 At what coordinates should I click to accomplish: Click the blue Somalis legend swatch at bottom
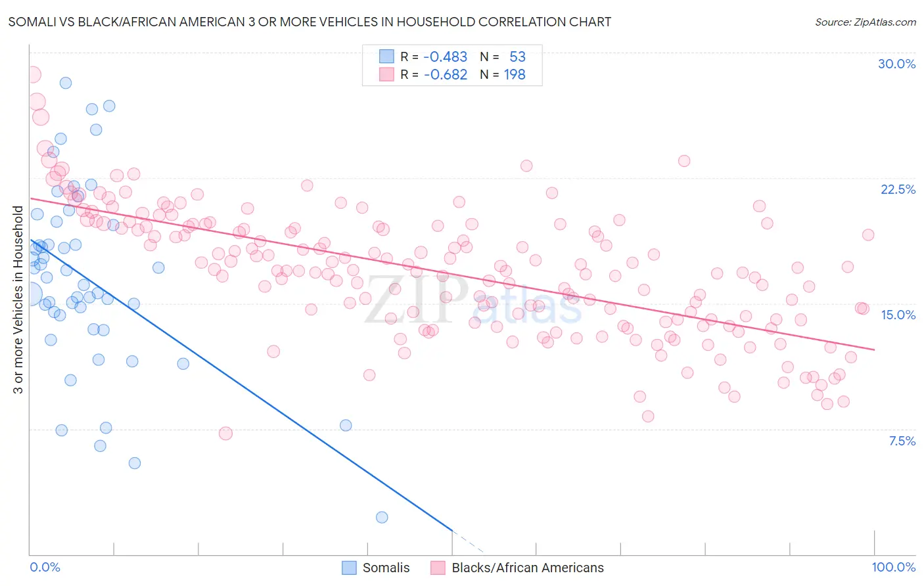[x=349, y=568]
